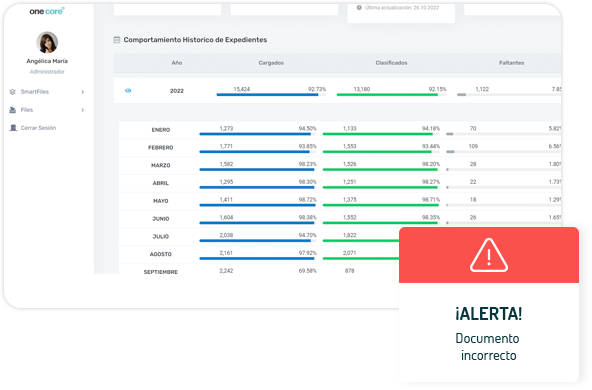Click the green Clasificados bar for ENERO

pos(378,134)
